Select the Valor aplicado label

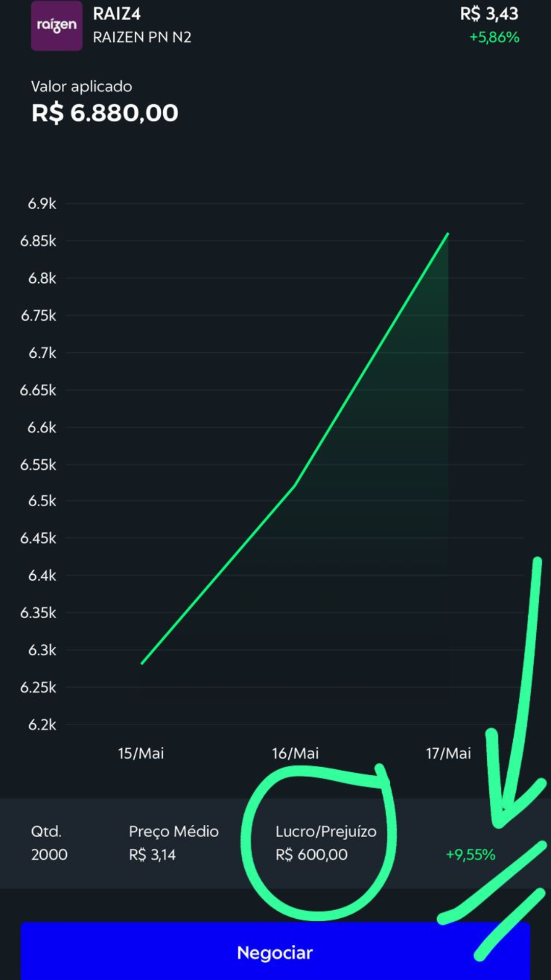82,87
